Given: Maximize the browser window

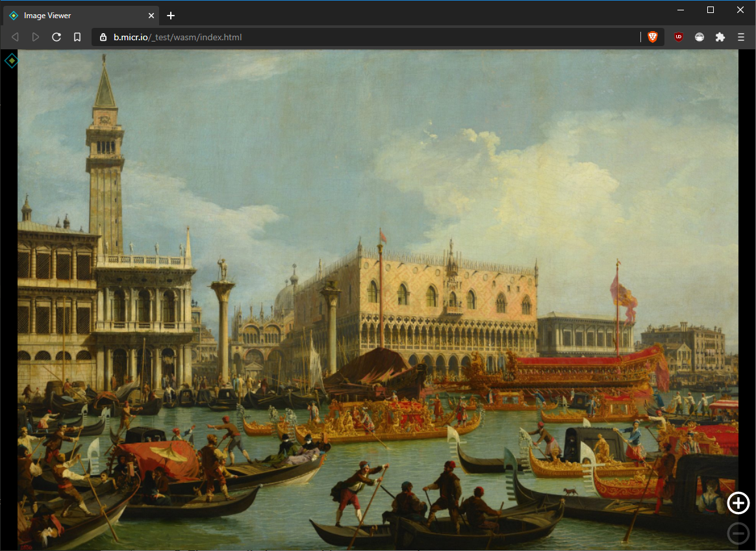Looking at the screenshot, I should point(710,10).
